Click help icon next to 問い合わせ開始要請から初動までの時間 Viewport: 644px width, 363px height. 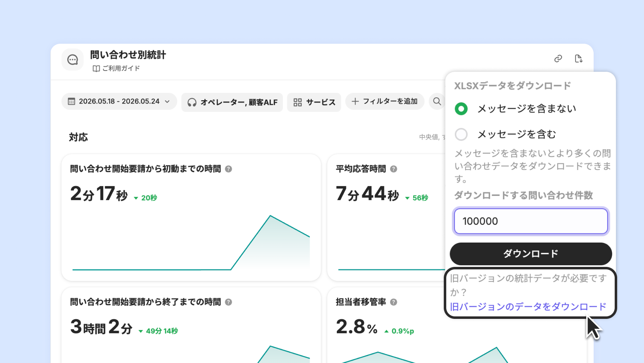tap(228, 169)
